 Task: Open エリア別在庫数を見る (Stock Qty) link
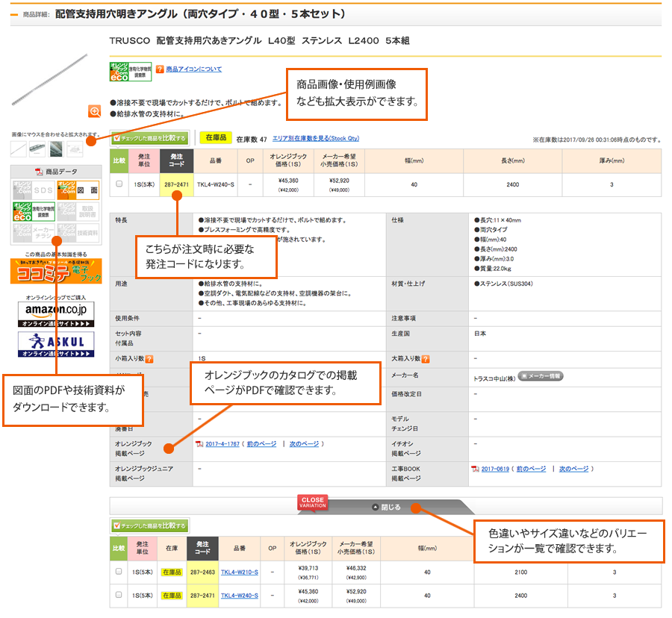(316, 138)
